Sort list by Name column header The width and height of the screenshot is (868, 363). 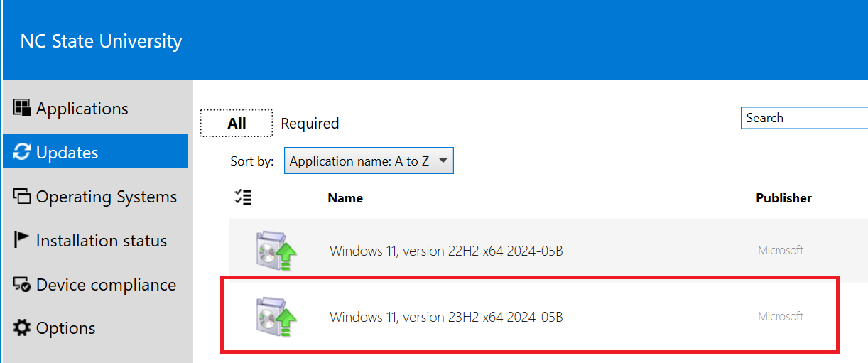coord(345,198)
